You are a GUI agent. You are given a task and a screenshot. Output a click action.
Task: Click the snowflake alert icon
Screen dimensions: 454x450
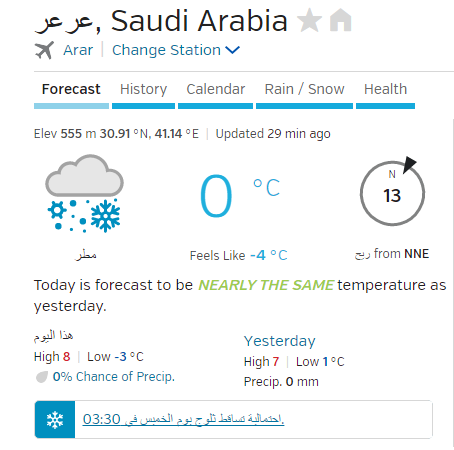[x=55, y=419]
